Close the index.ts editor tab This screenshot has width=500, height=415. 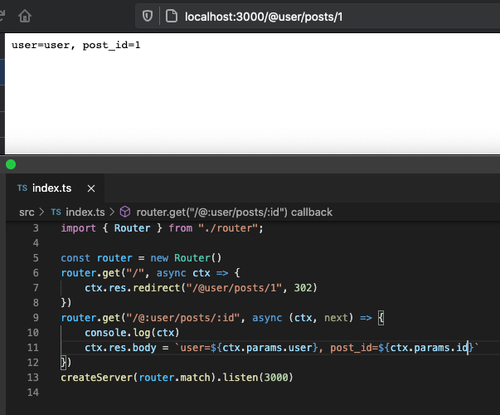(x=91, y=189)
